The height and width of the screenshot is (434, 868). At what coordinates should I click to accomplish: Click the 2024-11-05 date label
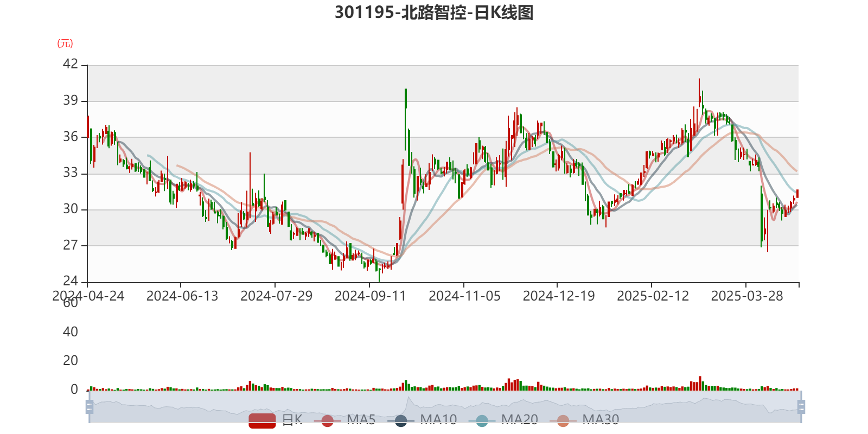pos(465,296)
